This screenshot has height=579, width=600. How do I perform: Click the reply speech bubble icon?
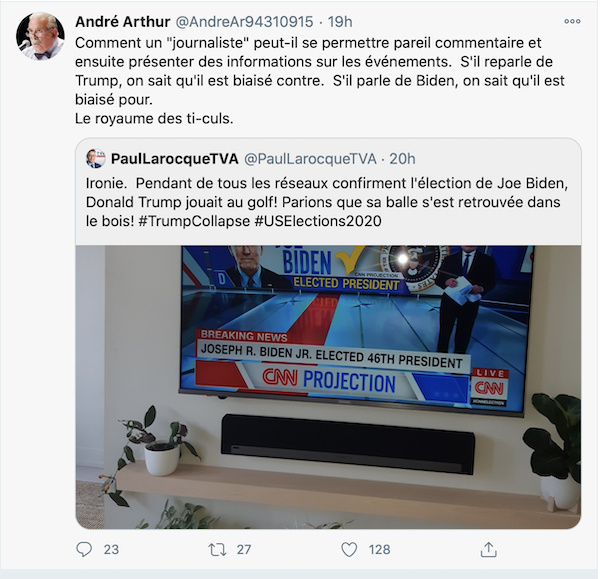coord(84,549)
